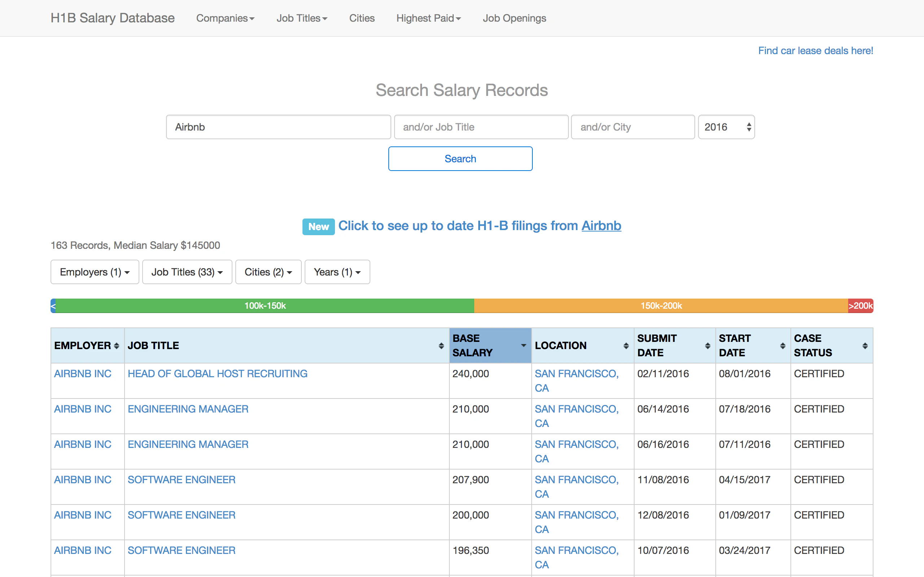Viewport: 924px width, 577px height.
Task: Follow the Find car lease deals link
Action: pyautogui.click(x=815, y=51)
